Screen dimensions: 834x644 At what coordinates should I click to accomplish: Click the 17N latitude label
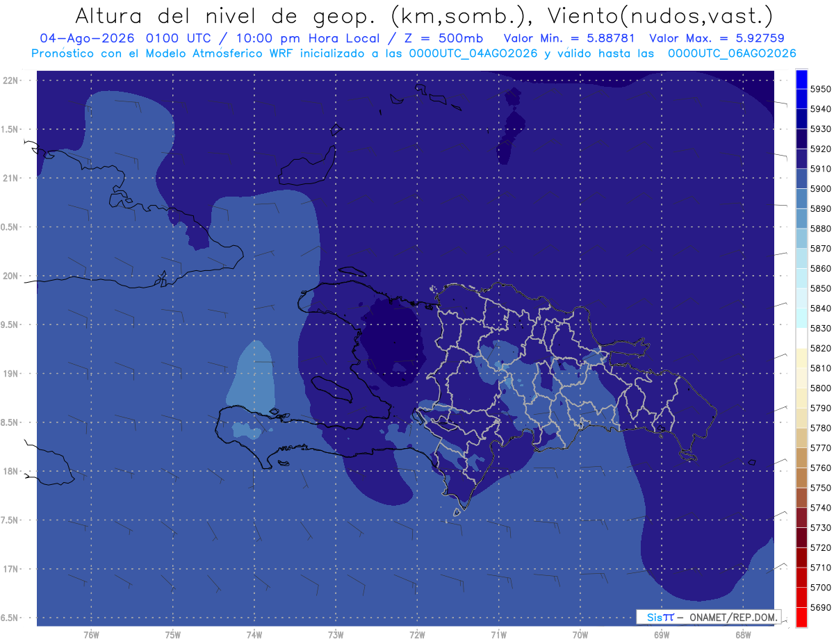[x=11, y=570]
